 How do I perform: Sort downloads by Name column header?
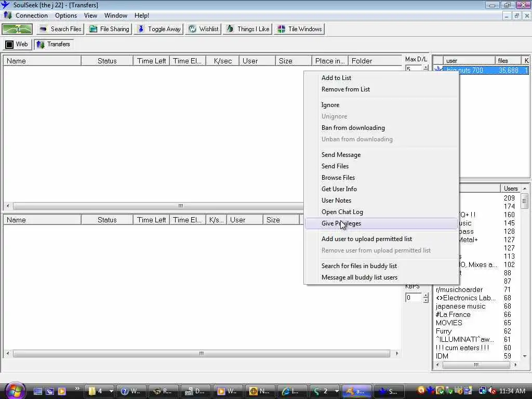[43, 61]
